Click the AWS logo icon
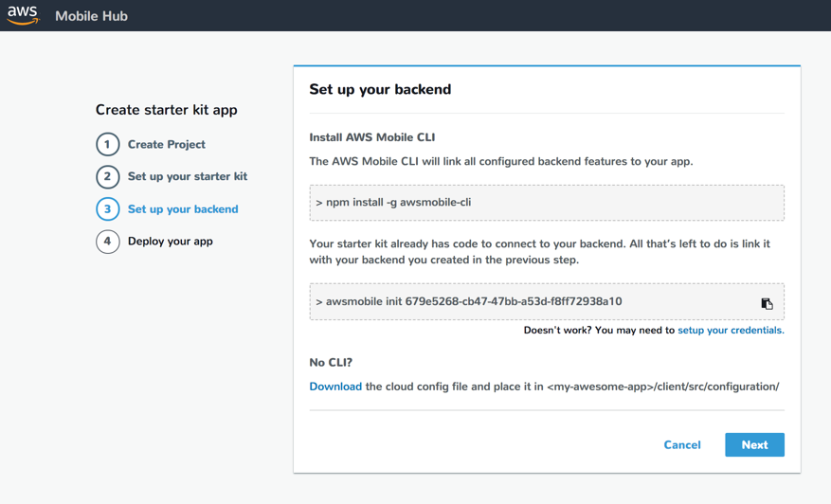Screen dimensions: 831x504 click(23, 15)
